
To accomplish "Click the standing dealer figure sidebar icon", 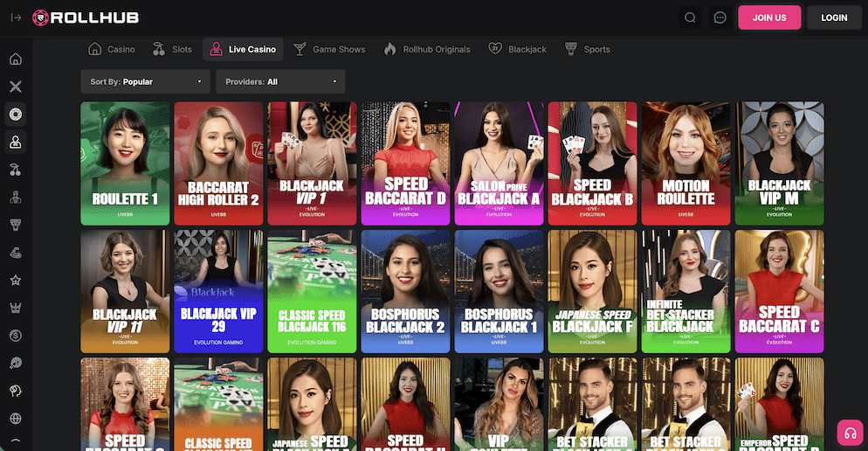I will click(x=16, y=198).
